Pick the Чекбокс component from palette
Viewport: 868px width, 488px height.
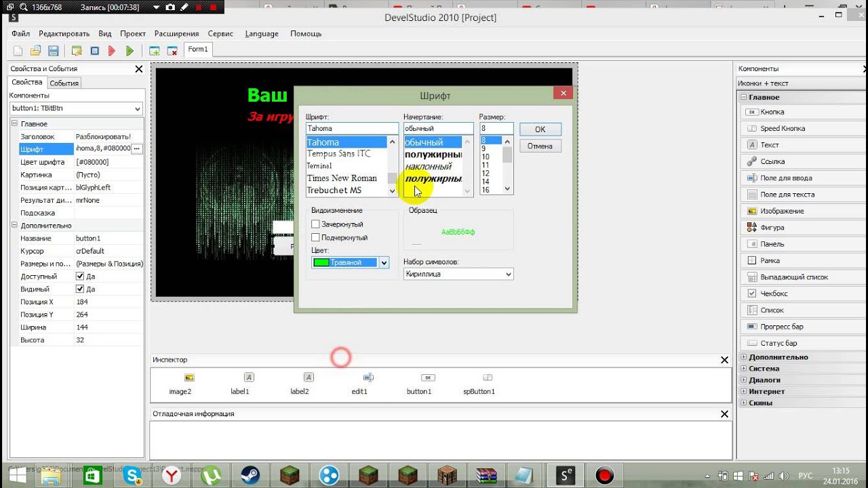802,293
